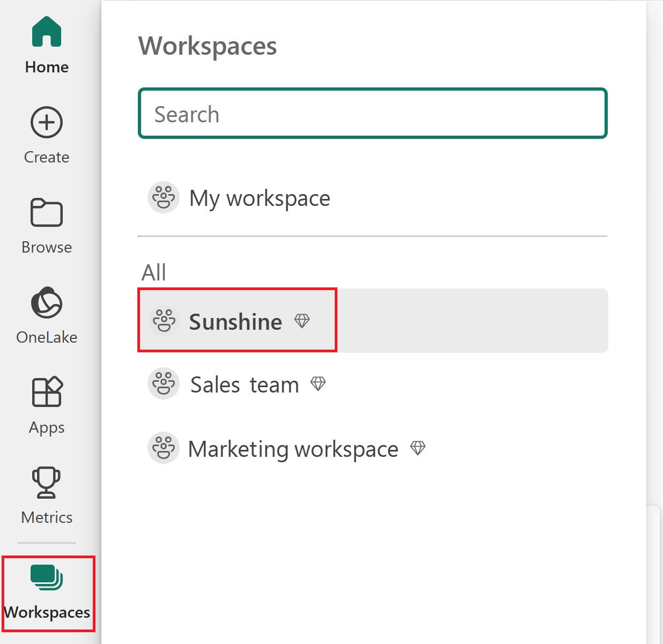Click the diamond icon beside Sales team

click(x=318, y=383)
